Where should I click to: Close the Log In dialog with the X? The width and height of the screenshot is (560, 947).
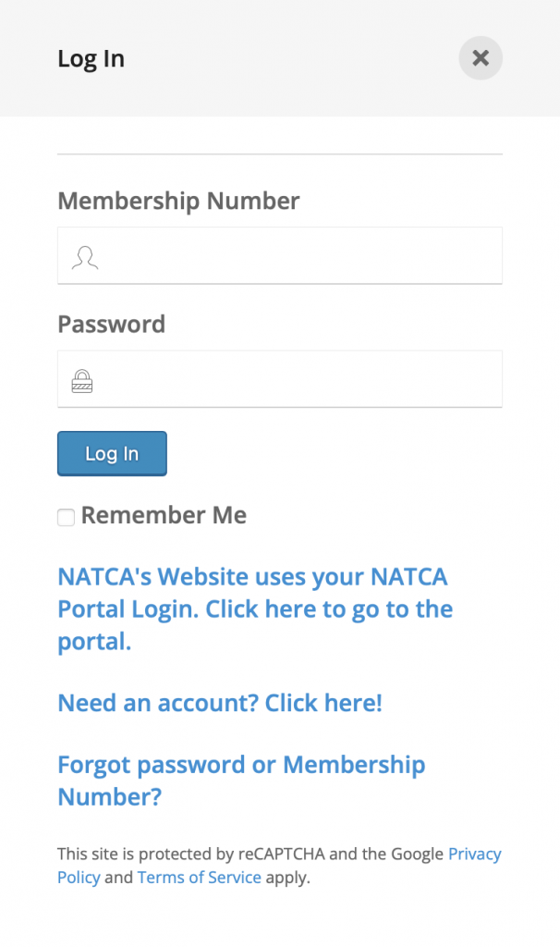(481, 58)
